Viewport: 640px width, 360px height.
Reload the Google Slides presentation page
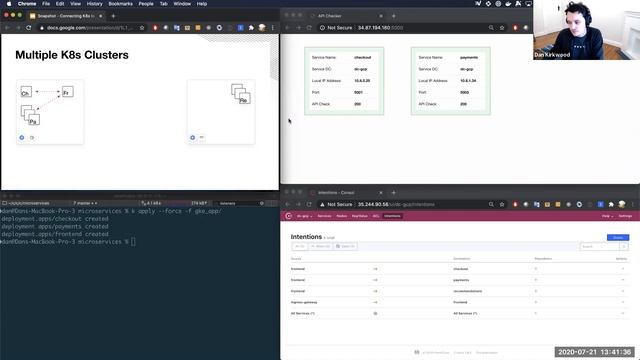[x=29, y=28]
